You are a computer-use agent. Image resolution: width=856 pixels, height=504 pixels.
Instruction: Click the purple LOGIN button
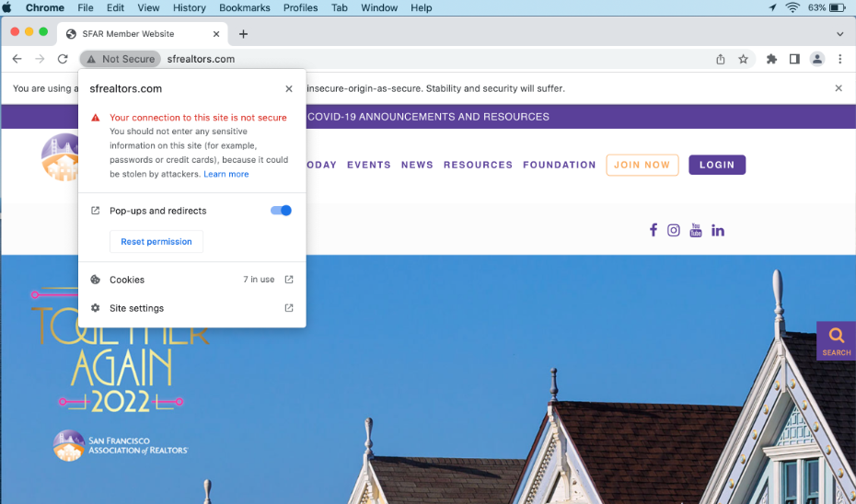[717, 165]
